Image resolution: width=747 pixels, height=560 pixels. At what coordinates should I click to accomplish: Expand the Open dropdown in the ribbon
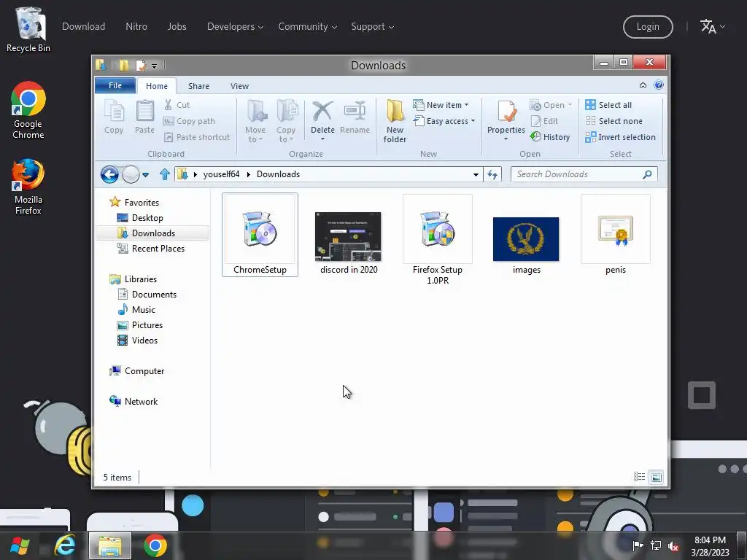pos(570,105)
